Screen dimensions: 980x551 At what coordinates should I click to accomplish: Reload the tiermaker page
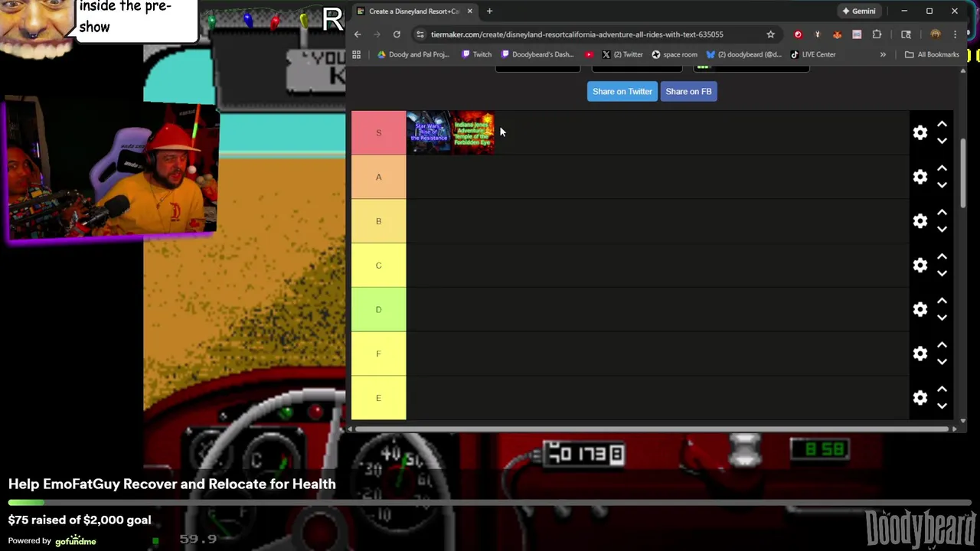pos(397,34)
